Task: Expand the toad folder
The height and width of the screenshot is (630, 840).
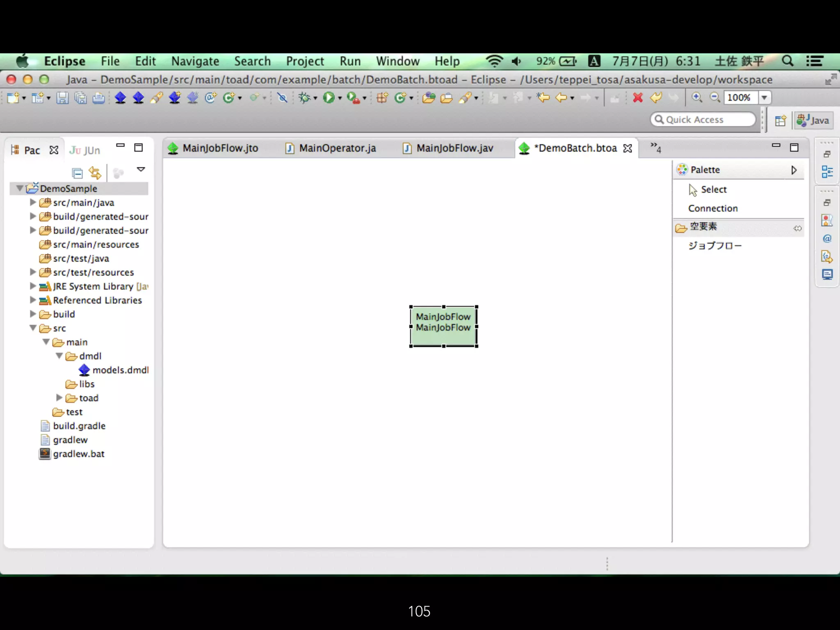Action: coord(59,397)
